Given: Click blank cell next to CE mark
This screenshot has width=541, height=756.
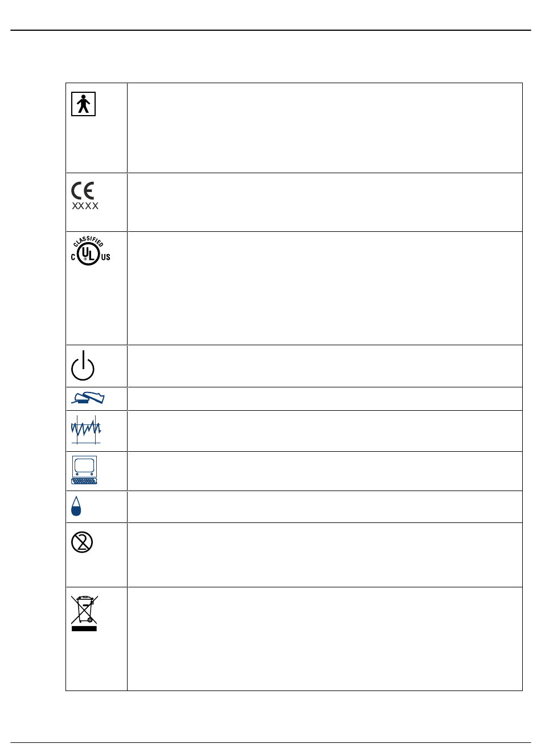Looking at the screenshot, I should coord(325,202).
